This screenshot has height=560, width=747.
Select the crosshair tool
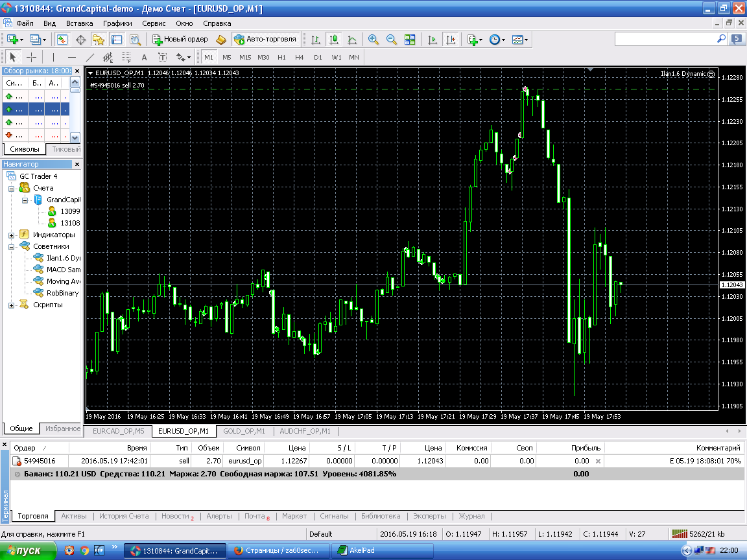pos(31,57)
